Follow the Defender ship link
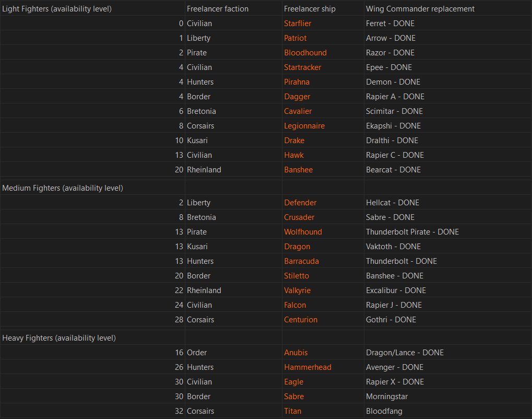532x419 pixels. click(x=300, y=203)
